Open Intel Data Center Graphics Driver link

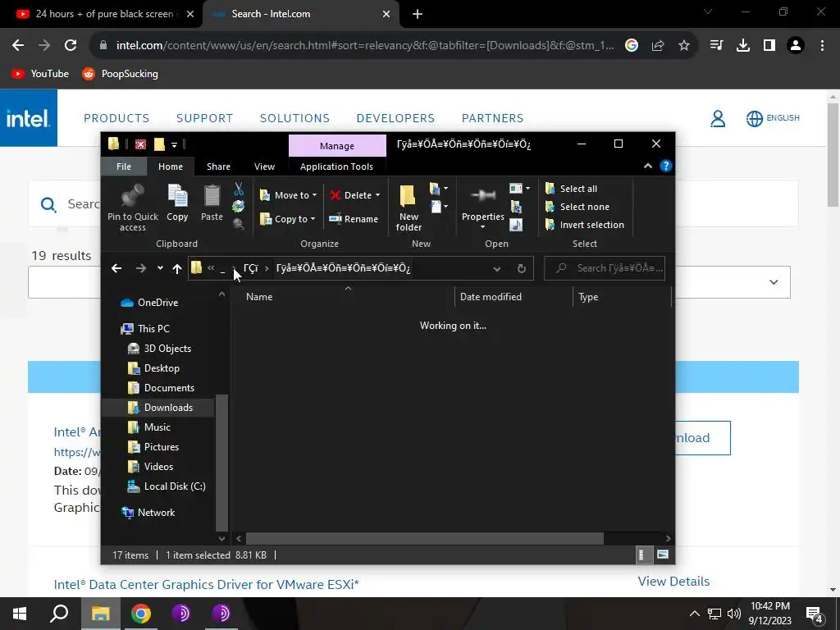[x=206, y=584]
